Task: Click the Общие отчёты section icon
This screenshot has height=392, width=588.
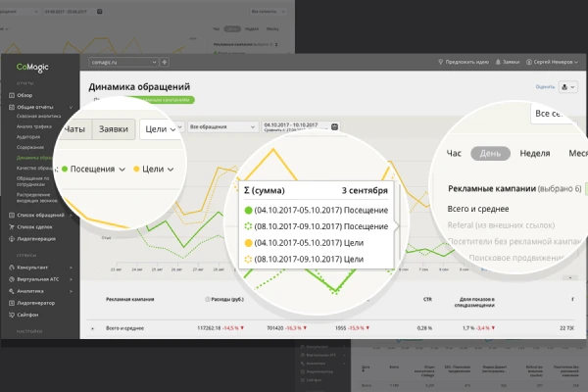Action: [12, 107]
